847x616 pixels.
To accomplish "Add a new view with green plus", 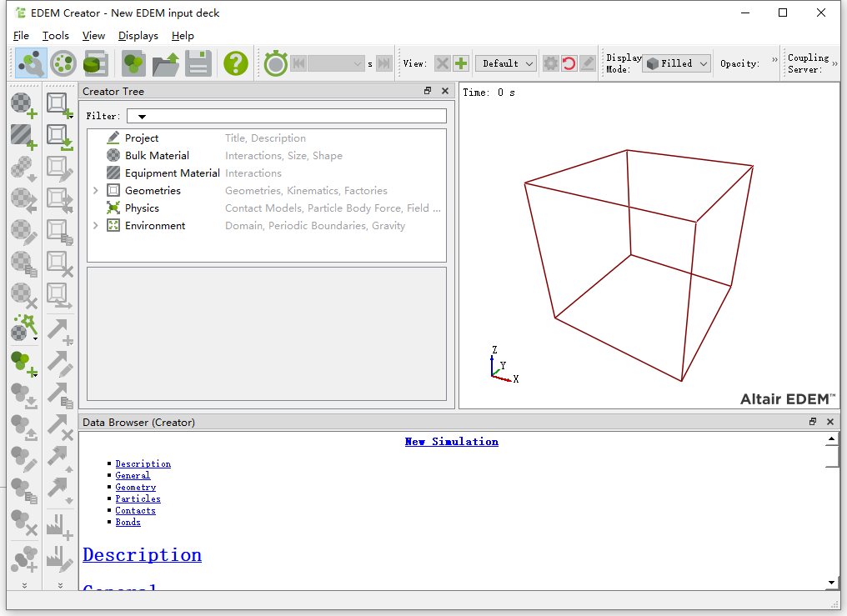I will tap(461, 63).
